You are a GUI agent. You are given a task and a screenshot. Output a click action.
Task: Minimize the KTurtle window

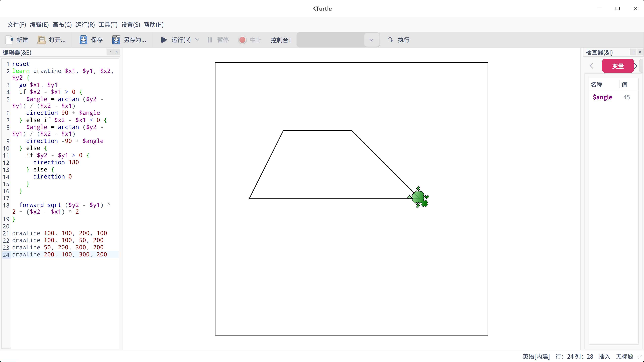tap(600, 9)
